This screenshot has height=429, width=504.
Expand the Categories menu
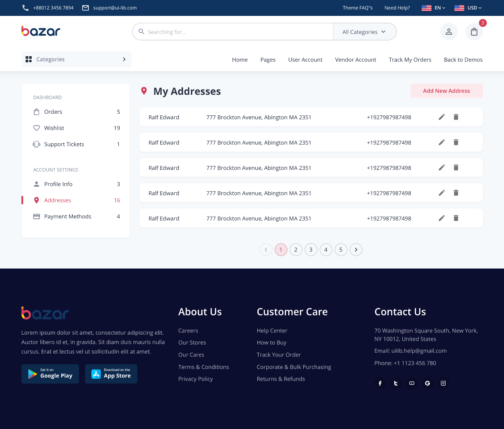point(76,59)
